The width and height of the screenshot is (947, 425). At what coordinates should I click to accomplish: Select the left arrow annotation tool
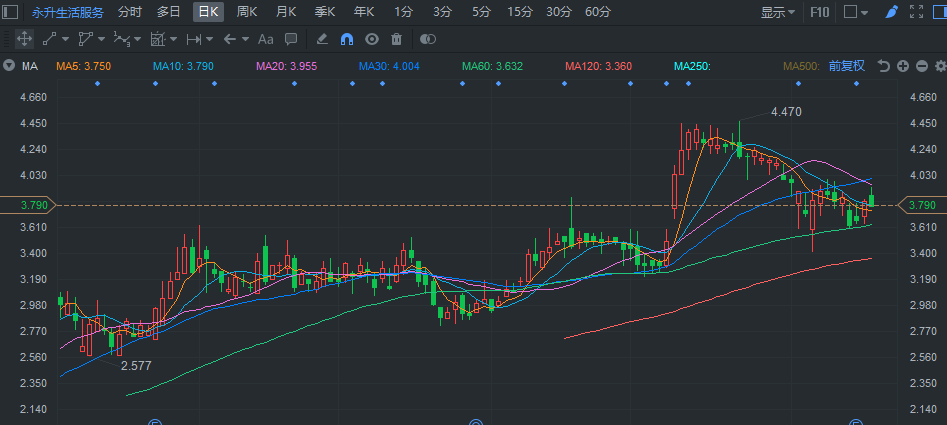230,39
